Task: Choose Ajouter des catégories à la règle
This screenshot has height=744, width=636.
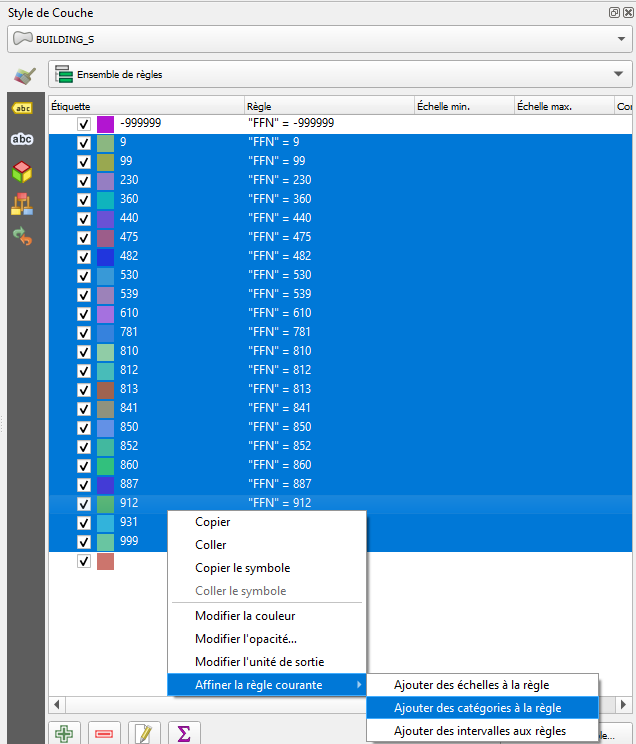Action: point(482,708)
